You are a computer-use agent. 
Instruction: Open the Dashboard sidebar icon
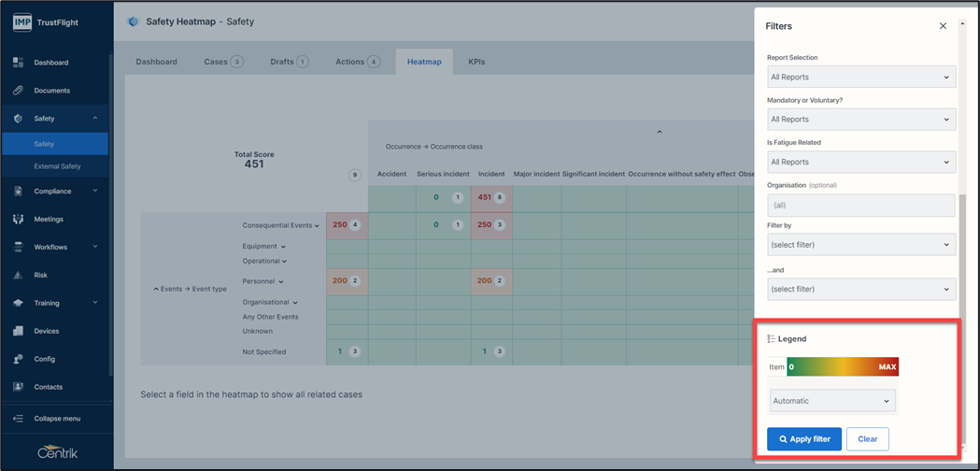[x=18, y=63]
